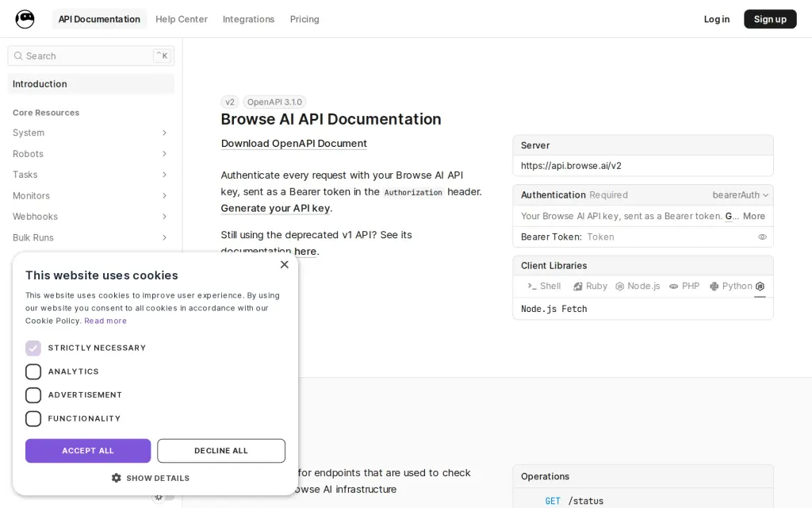The width and height of the screenshot is (812, 508).
Task: Click the search magnifier icon
Action: (x=18, y=56)
